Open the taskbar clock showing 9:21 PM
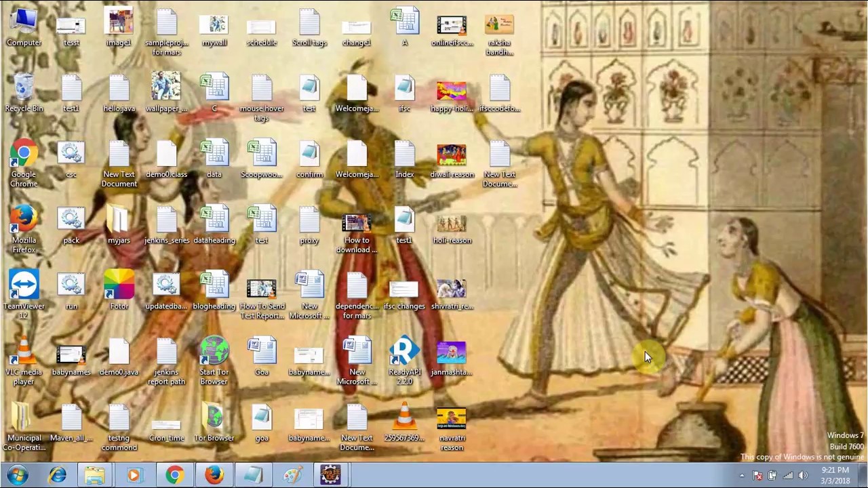868x488 pixels. click(835, 475)
